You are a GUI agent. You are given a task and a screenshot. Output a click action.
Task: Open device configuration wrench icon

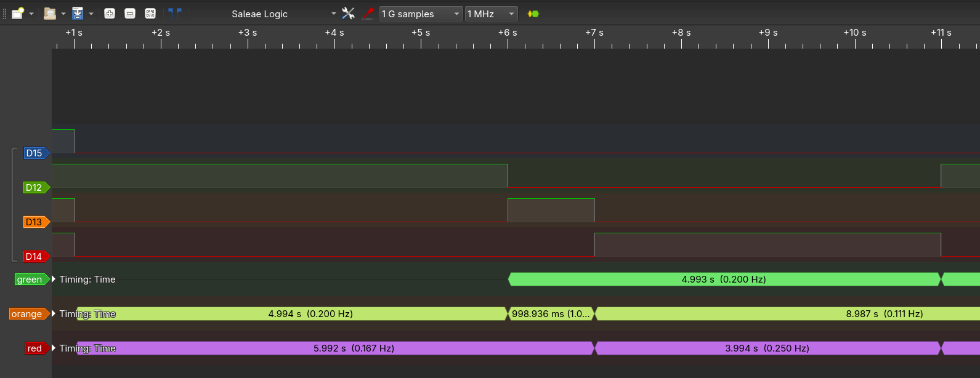click(x=348, y=14)
